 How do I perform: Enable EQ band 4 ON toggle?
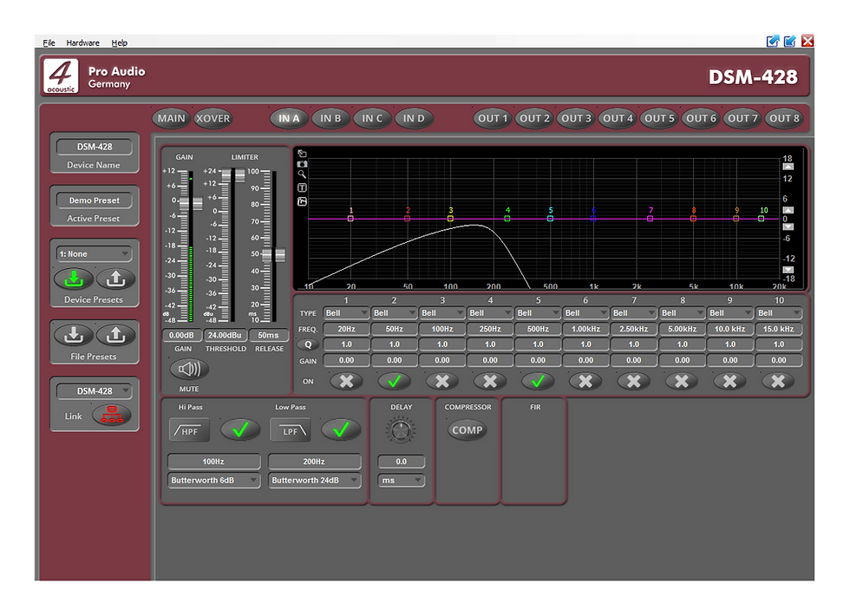click(x=490, y=382)
